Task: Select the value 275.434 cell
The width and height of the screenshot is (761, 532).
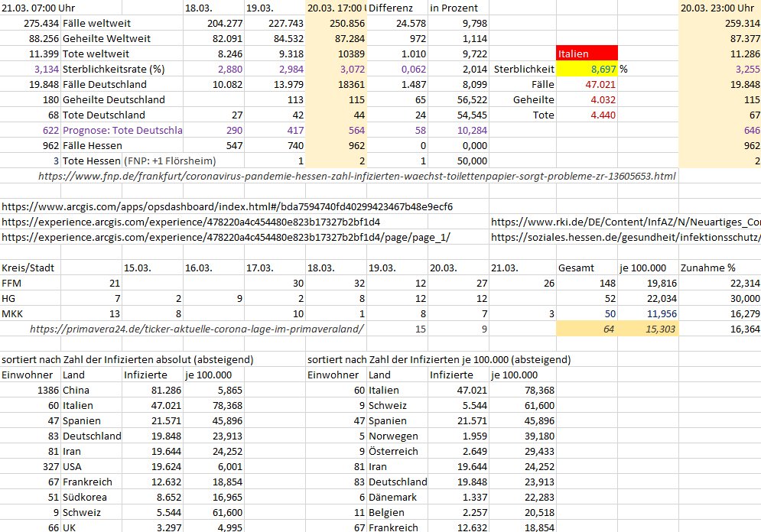Action: point(31,23)
